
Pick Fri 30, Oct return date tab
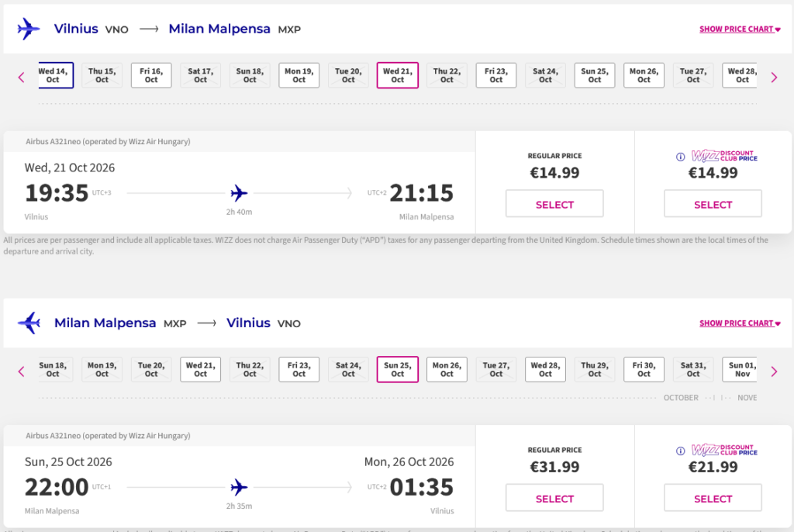pos(644,369)
